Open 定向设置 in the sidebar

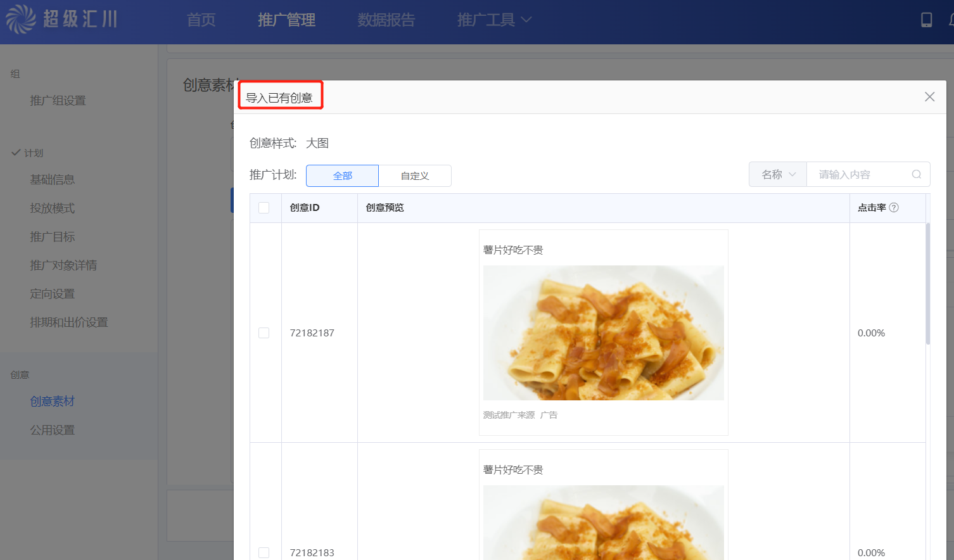(53, 294)
